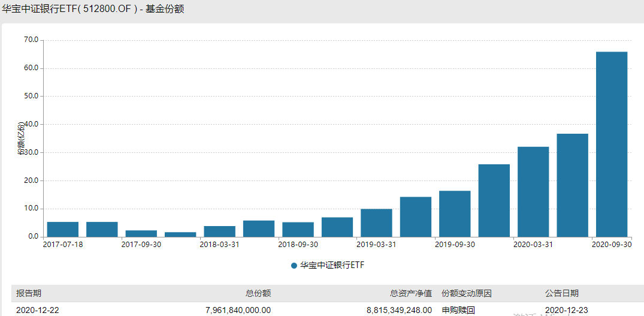
Task: Select the bar just before 2018-09-30
Action: click(259, 229)
